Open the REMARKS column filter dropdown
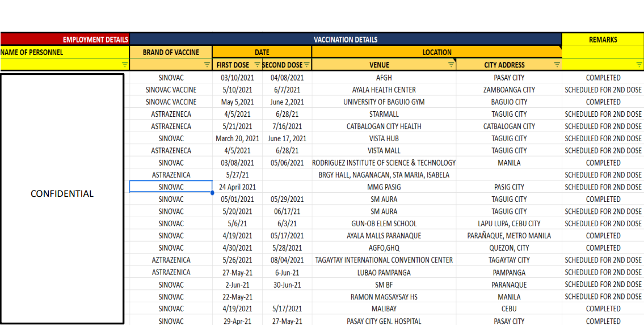The image size is (644, 325). (639, 65)
